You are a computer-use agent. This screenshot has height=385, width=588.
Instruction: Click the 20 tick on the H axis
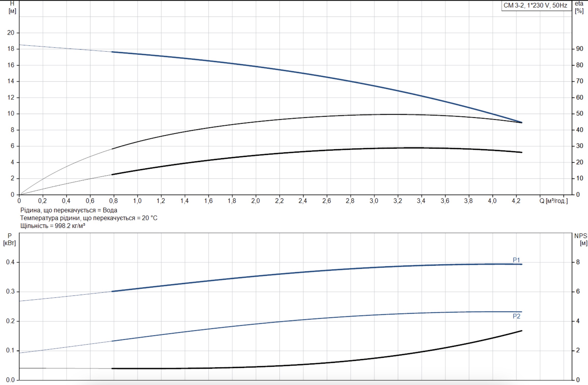click(x=11, y=33)
